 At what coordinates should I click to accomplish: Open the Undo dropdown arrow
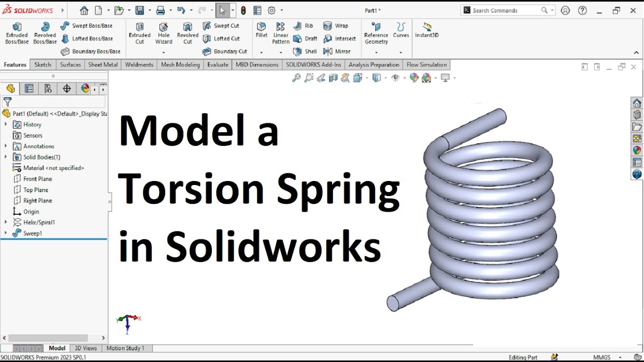point(191,10)
